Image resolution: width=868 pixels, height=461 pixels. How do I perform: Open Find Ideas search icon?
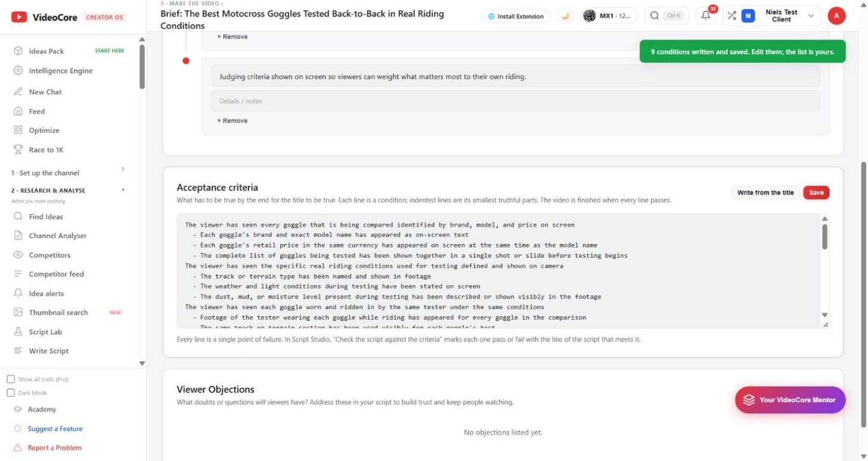[x=18, y=216]
